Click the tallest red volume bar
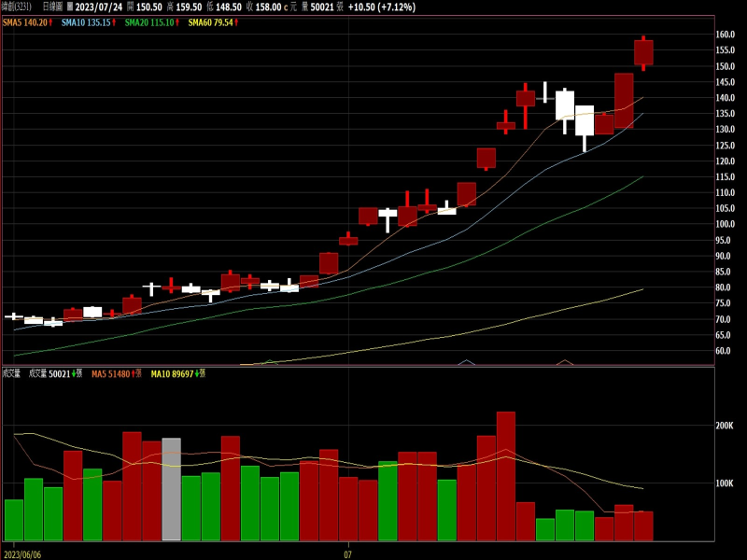The image size is (747, 560). tap(506, 476)
